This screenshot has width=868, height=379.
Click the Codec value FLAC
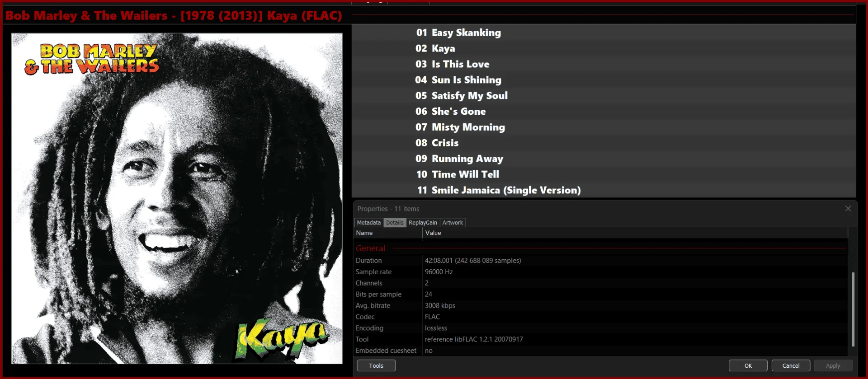click(432, 317)
